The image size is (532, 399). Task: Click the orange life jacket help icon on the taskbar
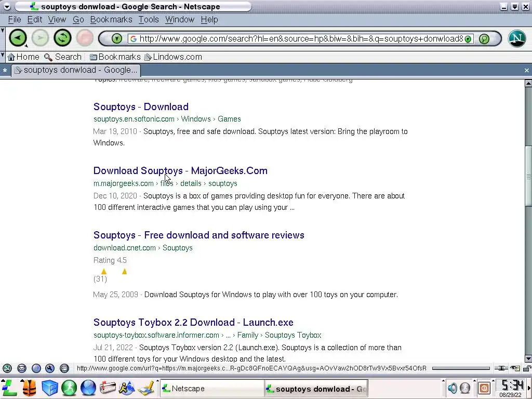29,388
